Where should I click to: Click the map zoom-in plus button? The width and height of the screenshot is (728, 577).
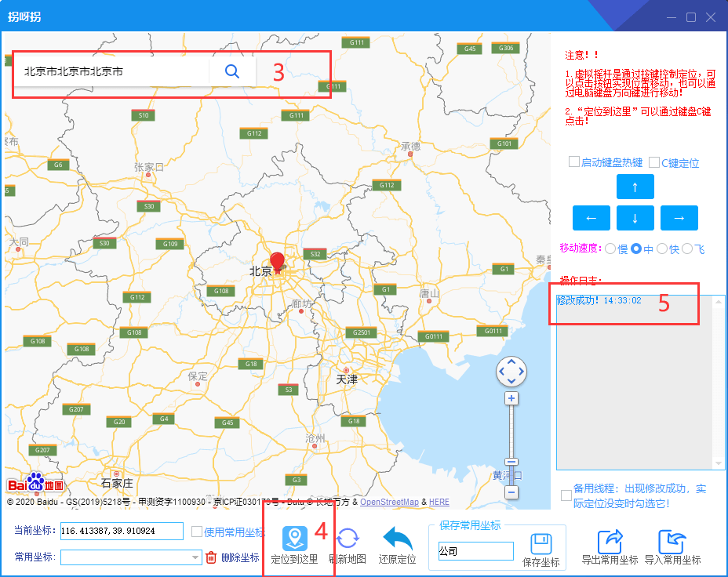click(511, 398)
